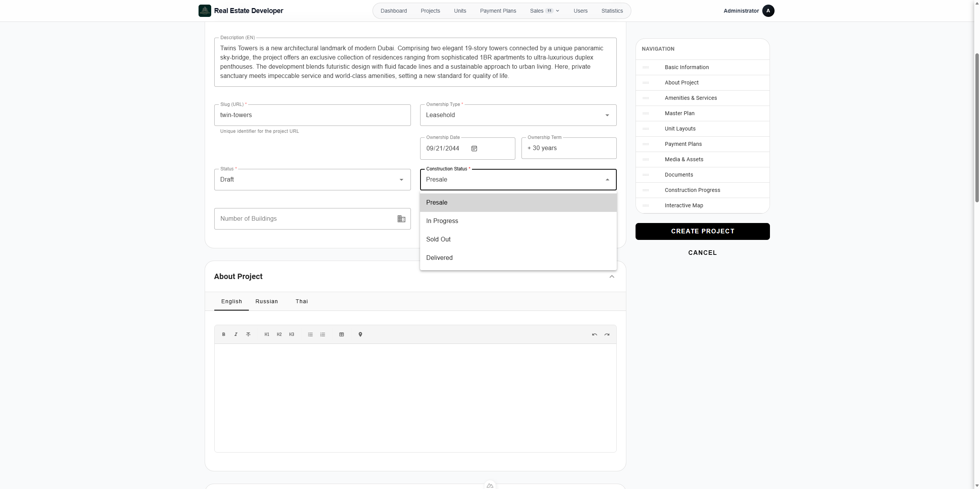Screen dimensions: 980x489
Task: Click the drag handle beside Documents
Action: click(x=646, y=175)
